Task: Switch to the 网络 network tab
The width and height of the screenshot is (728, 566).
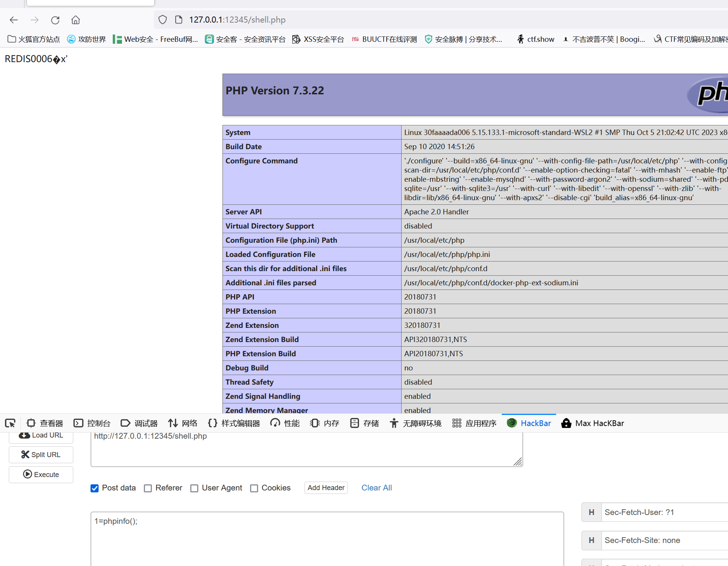Action: point(183,423)
